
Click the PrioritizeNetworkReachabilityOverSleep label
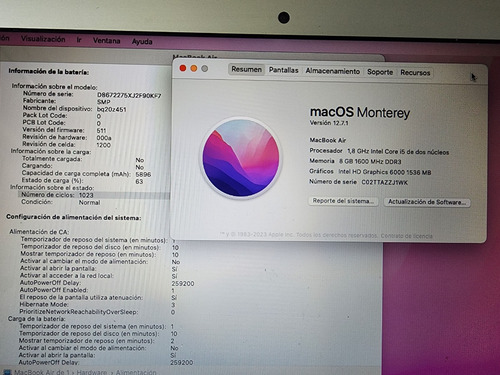[x=79, y=312]
